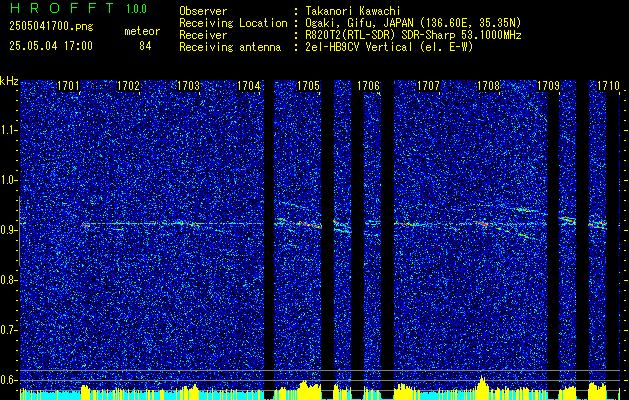Click the 0.6 frequency axis label
Screen dimensions: 629x400
click(x=7, y=380)
